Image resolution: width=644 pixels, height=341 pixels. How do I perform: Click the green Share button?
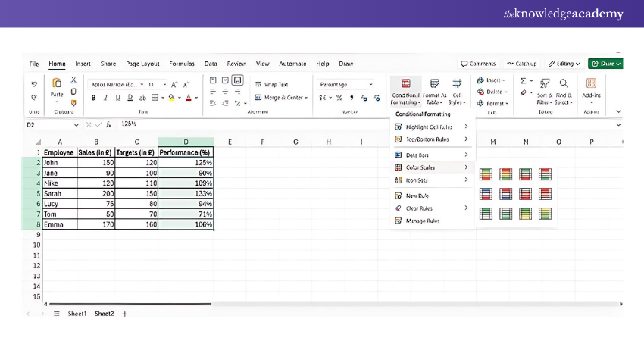click(605, 64)
